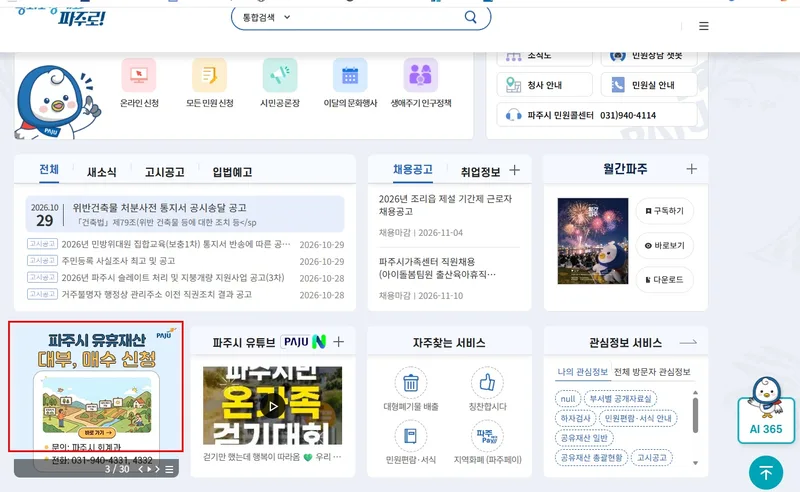
Task: Open 위반건축물 처분사전 통지서 공시송달 공고
Action: (x=185, y=214)
